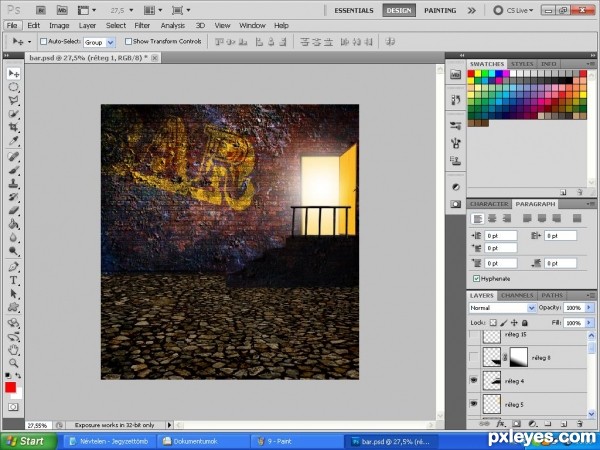Enable Show Transform Controls checkbox

[x=129, y=41]
